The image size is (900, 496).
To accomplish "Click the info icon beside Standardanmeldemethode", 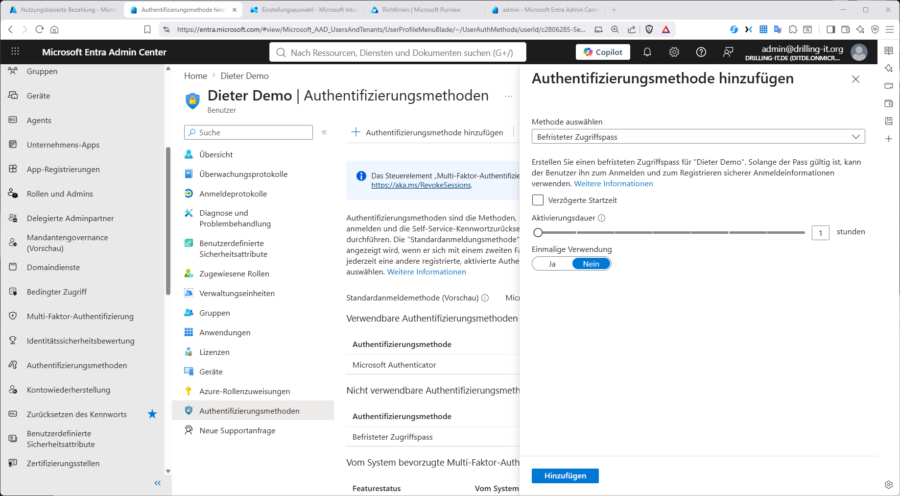I will point(485,298).
